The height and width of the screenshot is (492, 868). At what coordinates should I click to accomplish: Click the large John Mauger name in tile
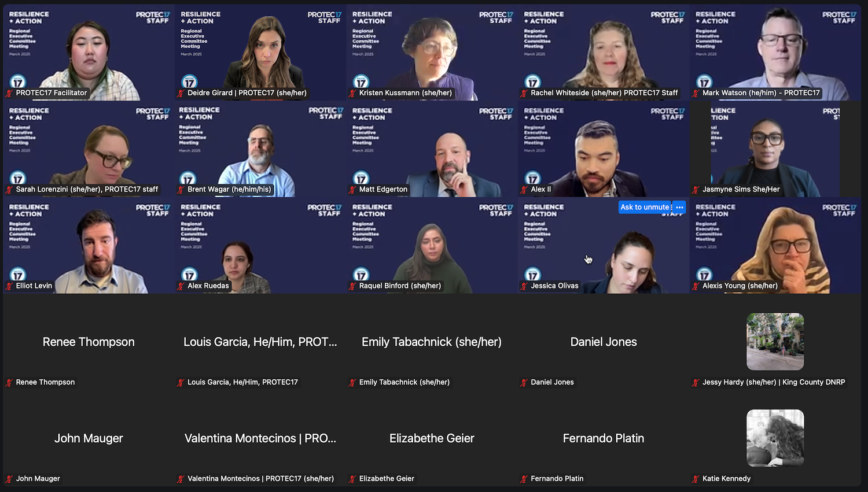click(x=89, y=438)
